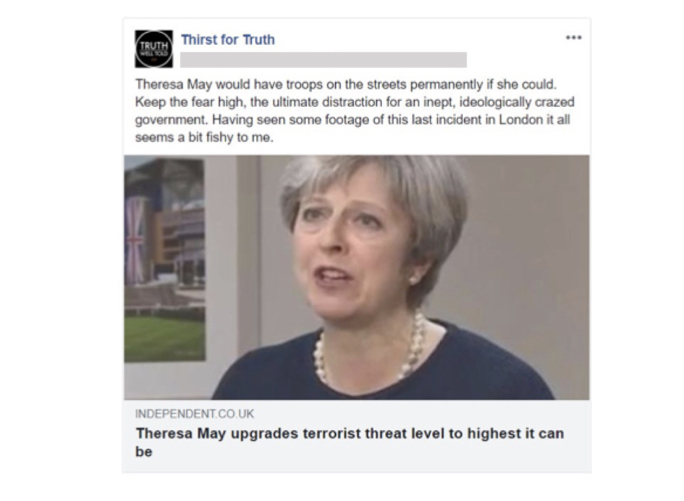Click the word 'government' in the post
684x501 pixels.
pyautogui.click(x=170, y=120)
